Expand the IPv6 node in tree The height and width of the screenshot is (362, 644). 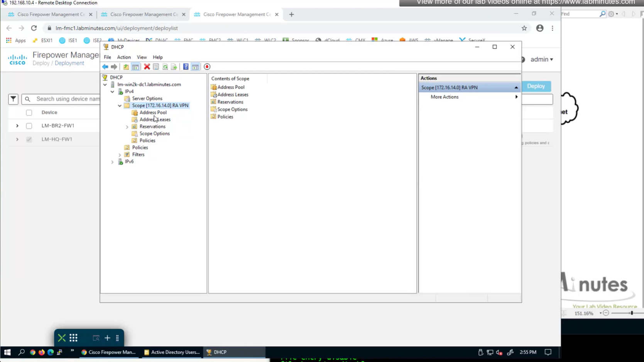click(112, 162)
